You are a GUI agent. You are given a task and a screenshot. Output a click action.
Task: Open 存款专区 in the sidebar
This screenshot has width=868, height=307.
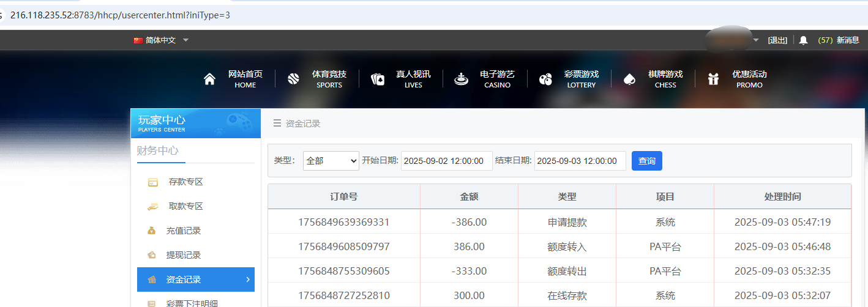pos(185,182)
